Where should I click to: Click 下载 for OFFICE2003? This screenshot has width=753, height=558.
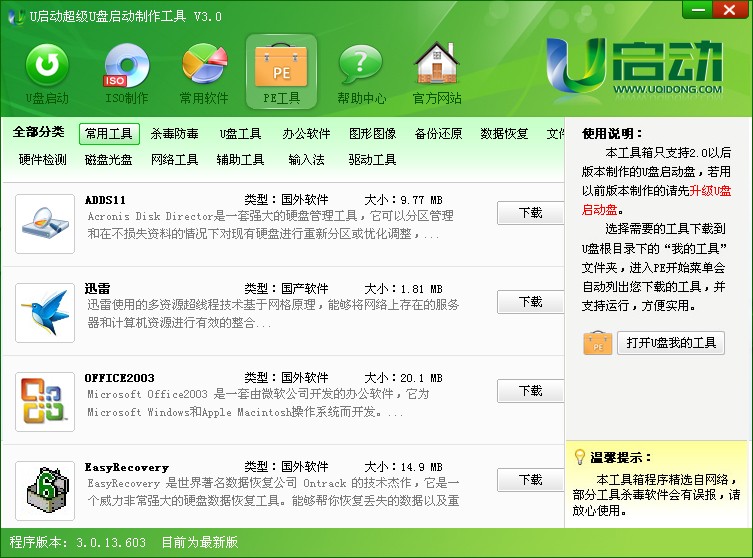tap(530, 391)
